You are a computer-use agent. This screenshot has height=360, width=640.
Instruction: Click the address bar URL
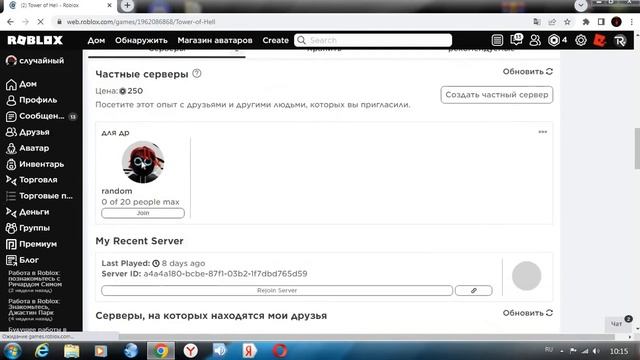coord(141,22)
